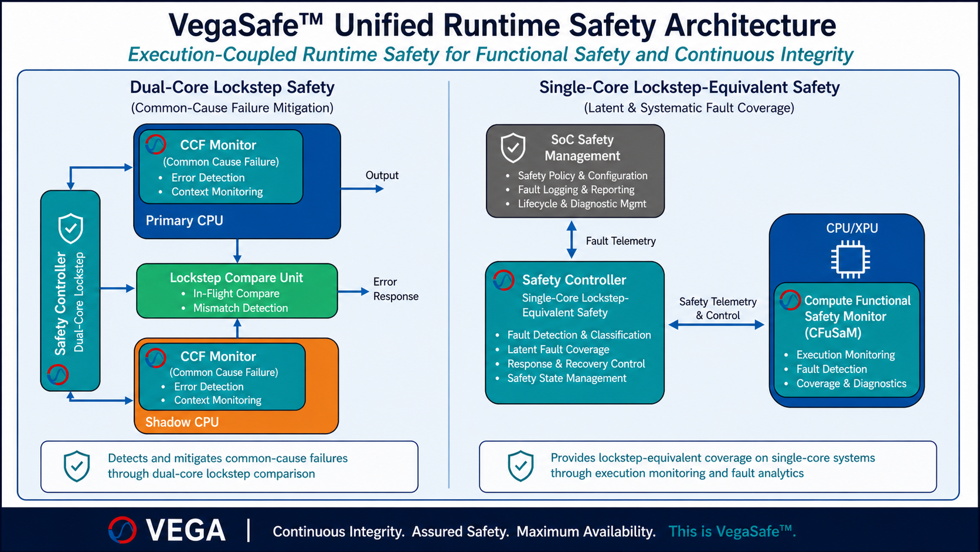Click 'Detects and mitigates common-cause failures' caption
980x552 pixels.
click(227, 466)
